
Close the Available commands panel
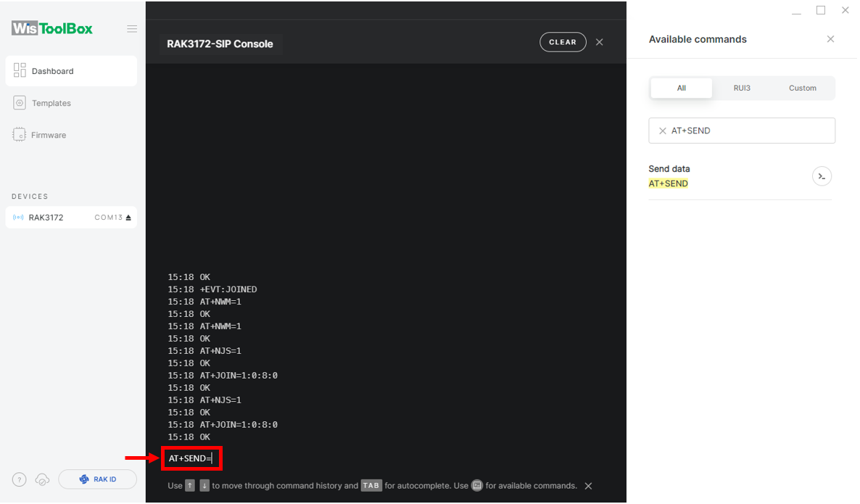click(x=830, y=39)
